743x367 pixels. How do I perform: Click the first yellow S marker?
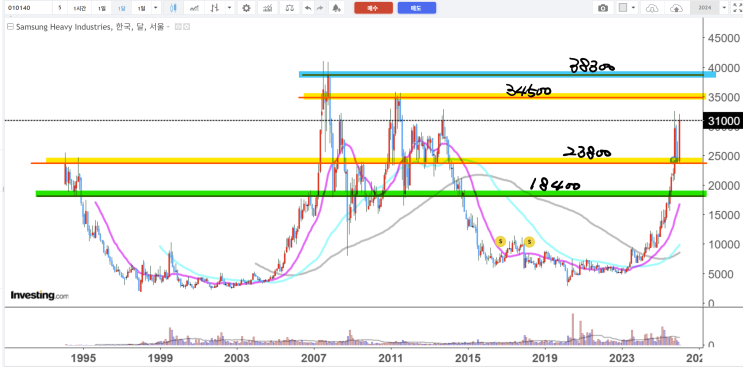500,242
